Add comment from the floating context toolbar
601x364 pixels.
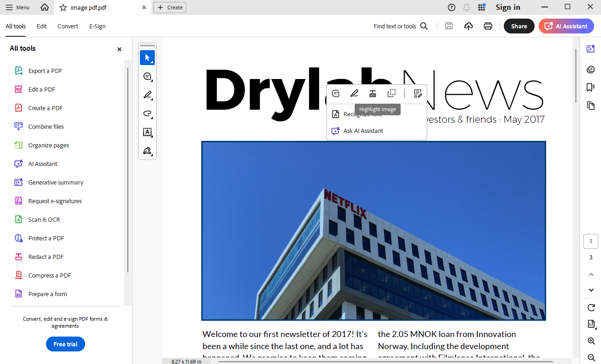pos(336,93)
